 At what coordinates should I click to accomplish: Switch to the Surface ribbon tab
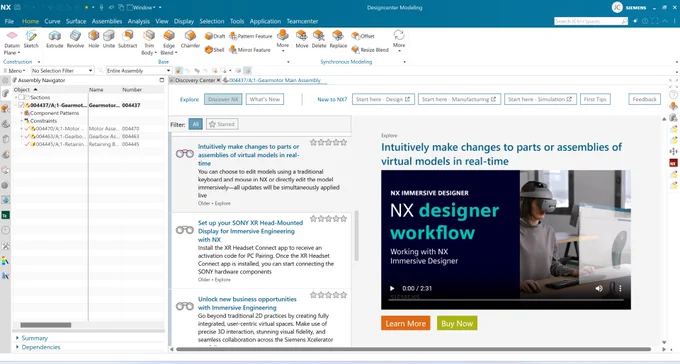pyautogui.click(x=76, y=21)
